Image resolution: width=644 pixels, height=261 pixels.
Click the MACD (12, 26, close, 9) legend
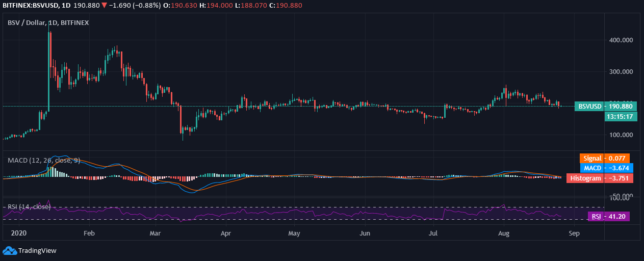[x=44, y=160]
